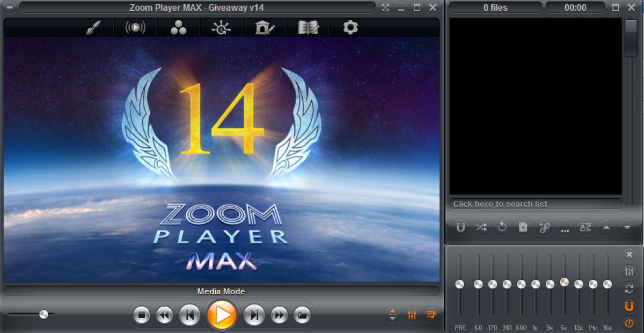Open the audio playback options icon

point(135,27)
